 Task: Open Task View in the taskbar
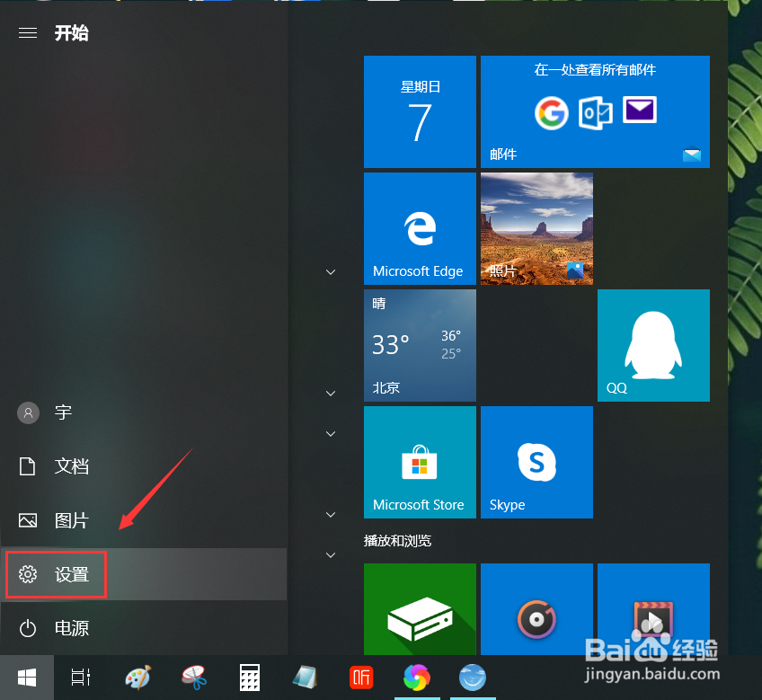pyautogui.click(x=81, y=678)
